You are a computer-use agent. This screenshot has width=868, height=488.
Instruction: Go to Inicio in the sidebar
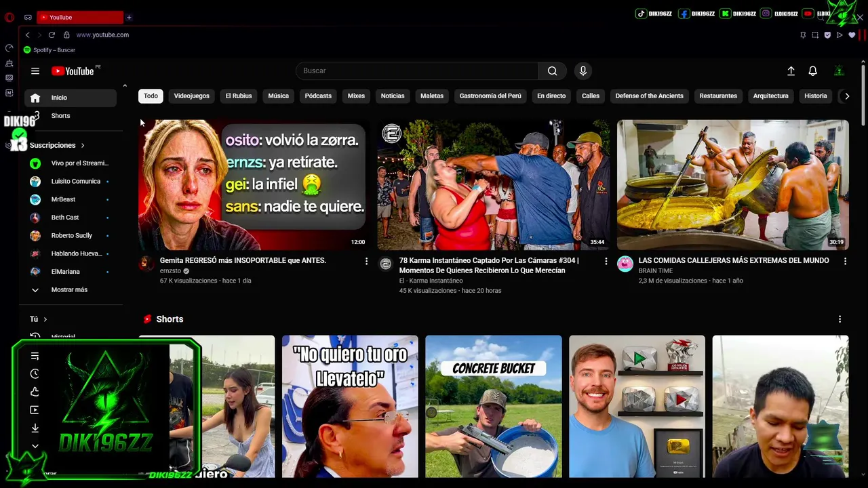click(70, 98)
